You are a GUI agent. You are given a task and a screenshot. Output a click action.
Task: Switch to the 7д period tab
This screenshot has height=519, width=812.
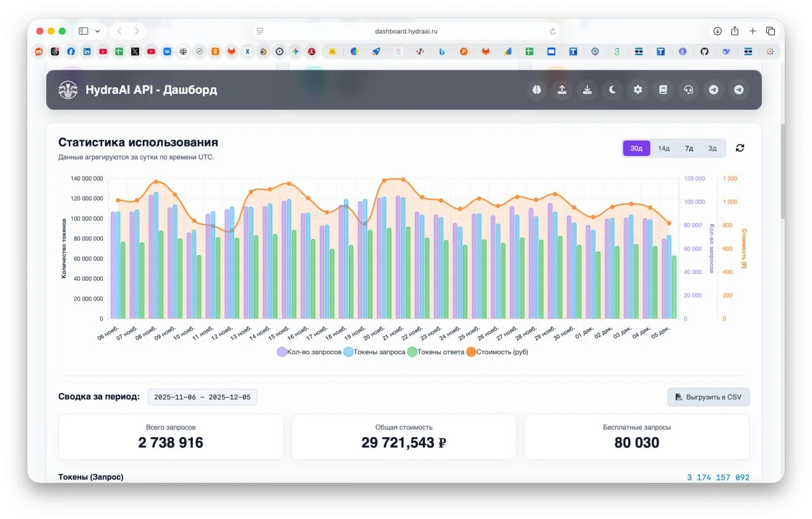point(689,148)
